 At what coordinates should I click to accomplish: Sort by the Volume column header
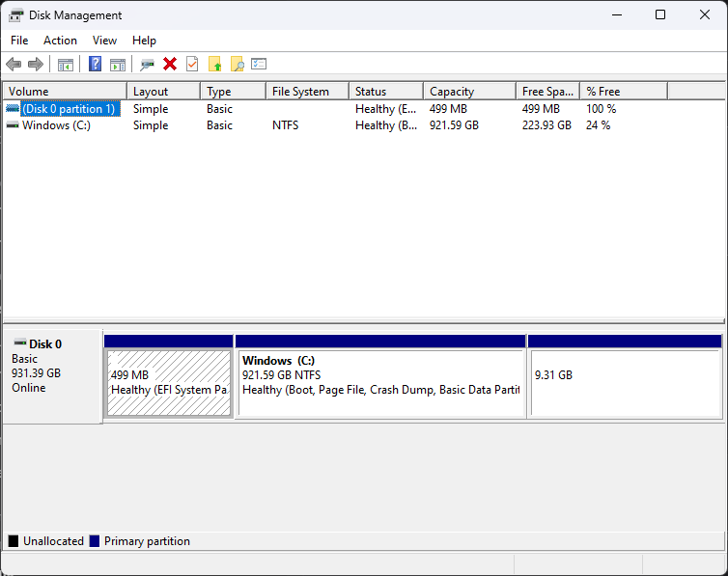[65, 92]
